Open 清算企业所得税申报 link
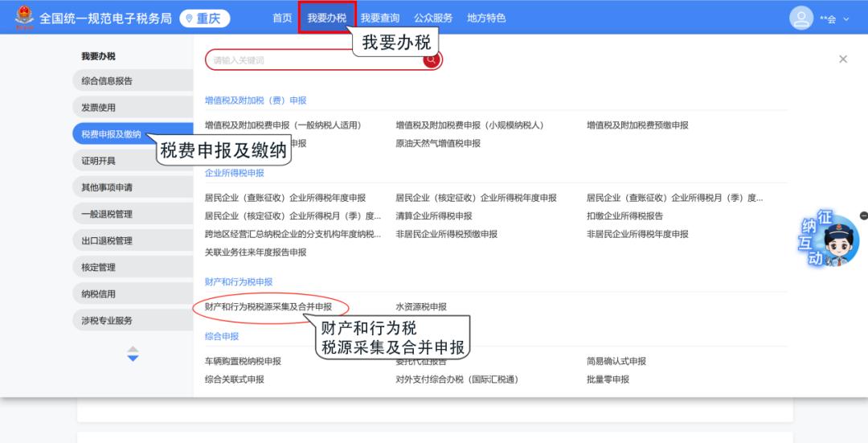868x443 pixels. (x=434, y=215)
